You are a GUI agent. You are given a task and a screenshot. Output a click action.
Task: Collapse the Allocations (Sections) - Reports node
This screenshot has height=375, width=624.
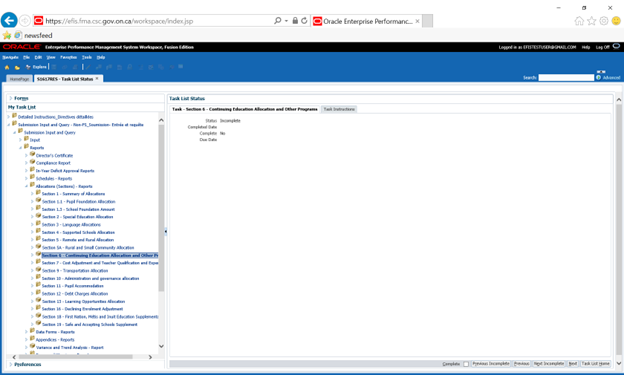[26, 186]
